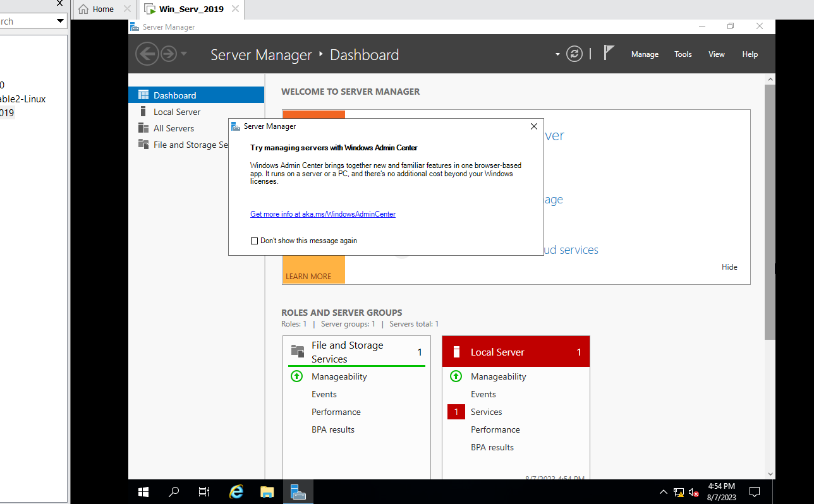Open the aka.ms/WindowsAdminCenter info link

(x=323, y=214)
